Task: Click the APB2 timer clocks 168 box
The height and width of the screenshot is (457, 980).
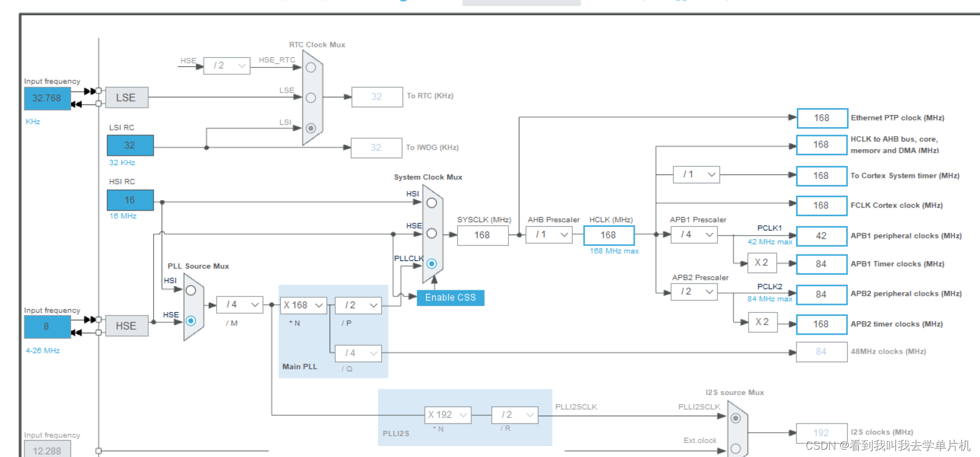Action: [x=822, y=324]
